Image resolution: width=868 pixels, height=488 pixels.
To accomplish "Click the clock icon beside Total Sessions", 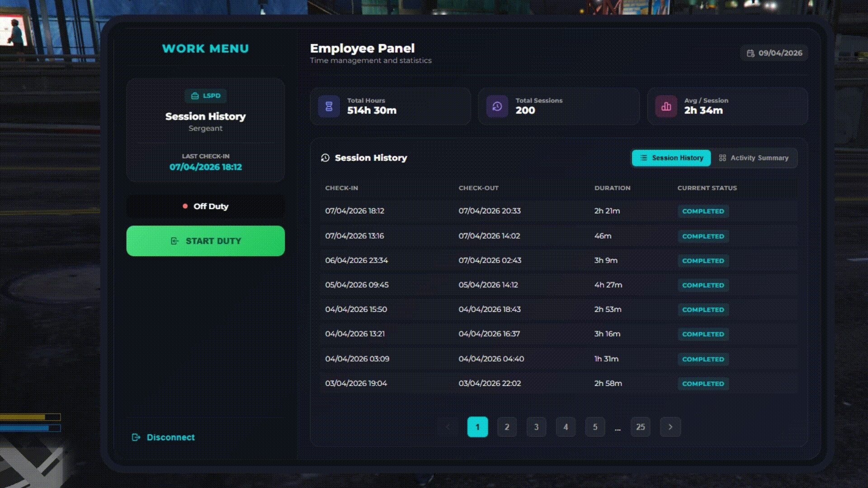I will (497, 106).
